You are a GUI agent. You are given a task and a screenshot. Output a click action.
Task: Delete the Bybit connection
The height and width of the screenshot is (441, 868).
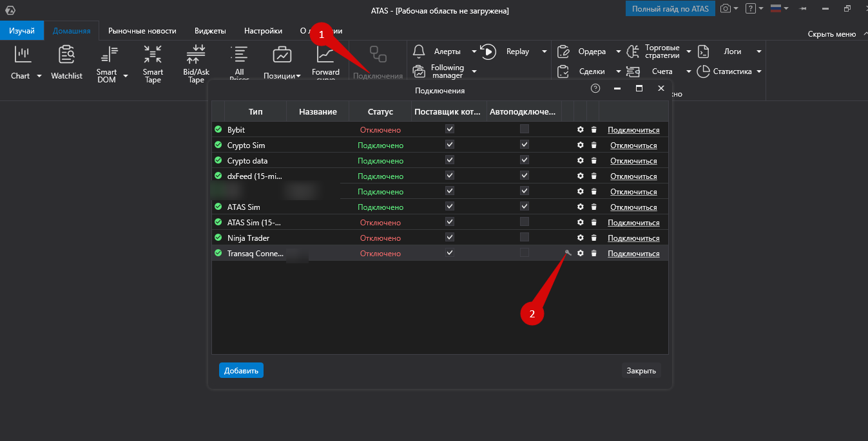593,130
